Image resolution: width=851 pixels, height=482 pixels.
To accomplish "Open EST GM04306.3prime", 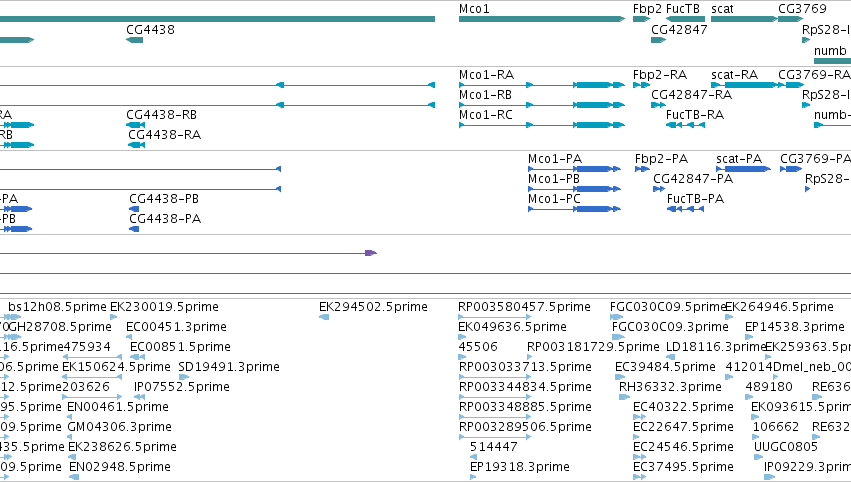I will [x=71, y=437].
